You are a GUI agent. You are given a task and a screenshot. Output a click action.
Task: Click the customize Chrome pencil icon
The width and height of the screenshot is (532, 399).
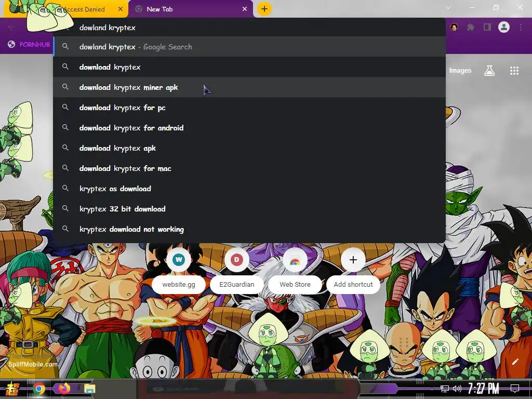click(x=515, y=362)
